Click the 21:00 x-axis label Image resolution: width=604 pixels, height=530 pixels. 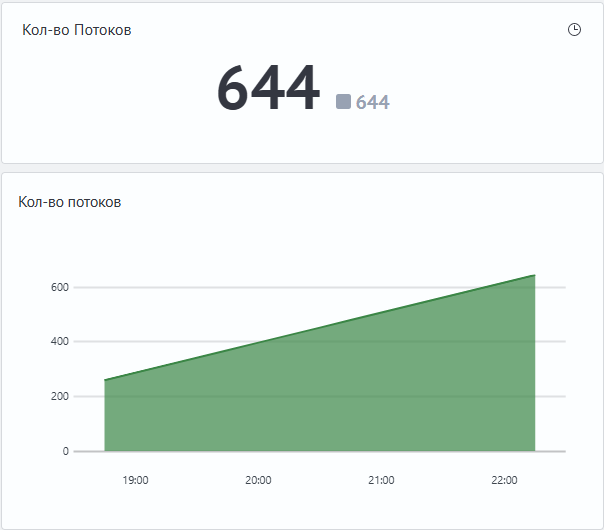pos(381,480)
